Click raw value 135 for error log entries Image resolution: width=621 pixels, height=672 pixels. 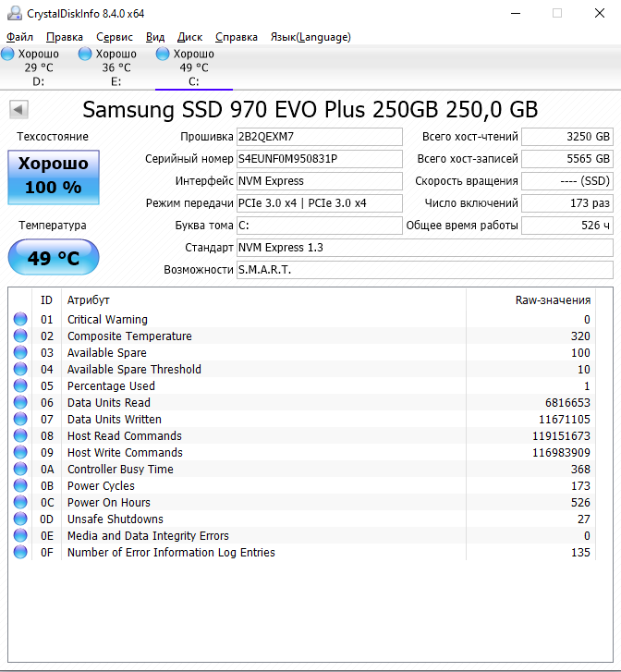tap(580, 553)
